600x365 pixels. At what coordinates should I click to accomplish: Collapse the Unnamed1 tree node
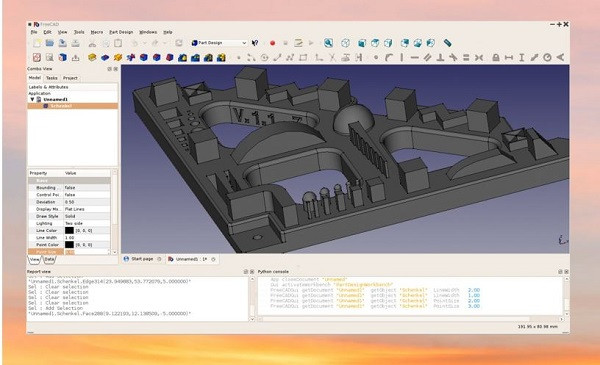coord(33,99)
